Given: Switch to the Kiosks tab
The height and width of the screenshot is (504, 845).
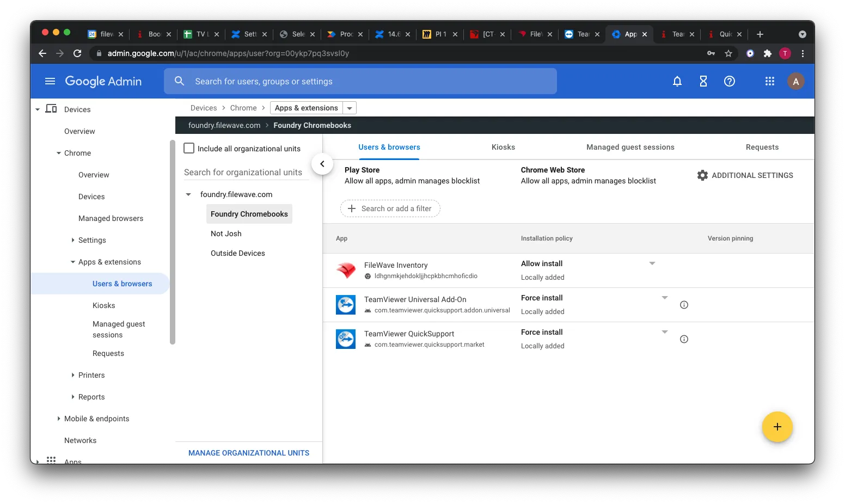Looking at the screenshot, I should pyautogui.click(x=503, y=147).
